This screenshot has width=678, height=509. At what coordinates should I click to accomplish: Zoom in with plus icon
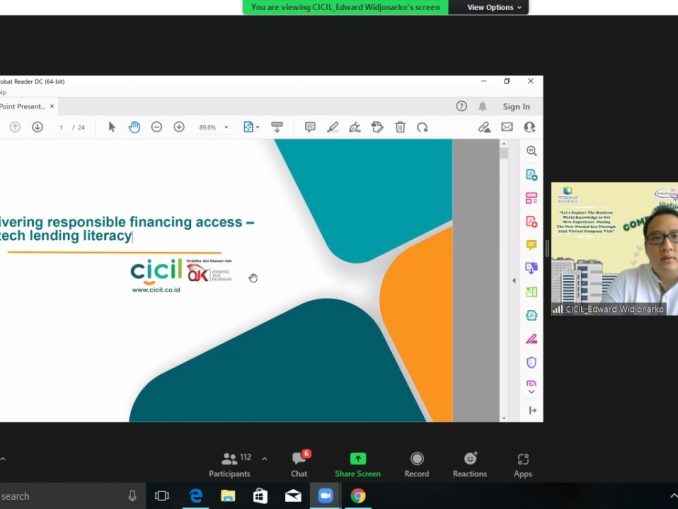(x=179, y=127)
